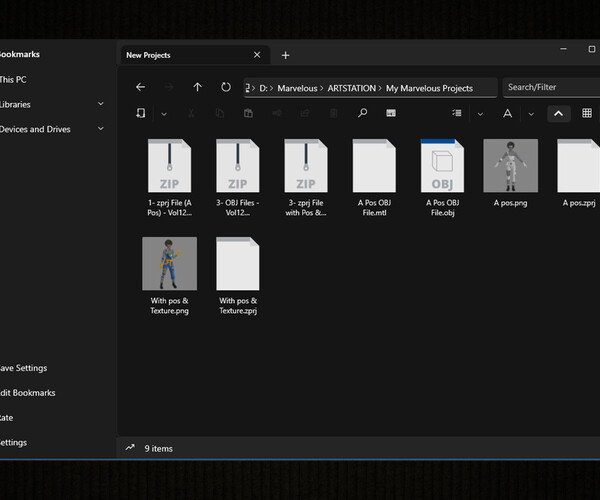Expand the Devices and Drives section

click(101, 129)
